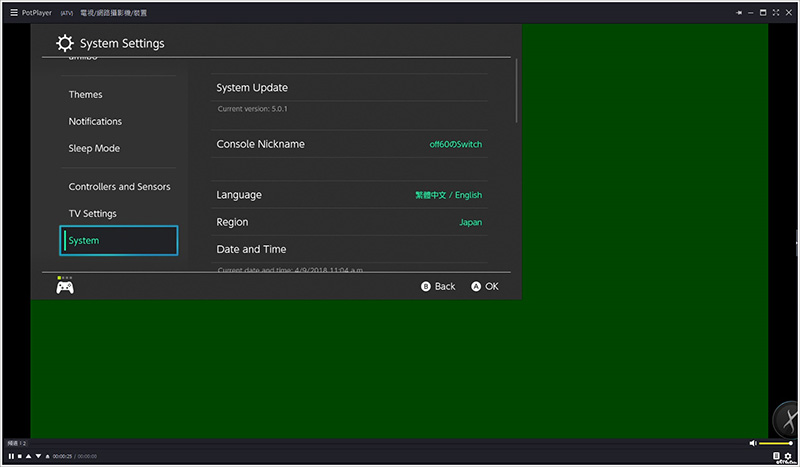Mute the audio with the speaker icon

(x=753, y=443)
